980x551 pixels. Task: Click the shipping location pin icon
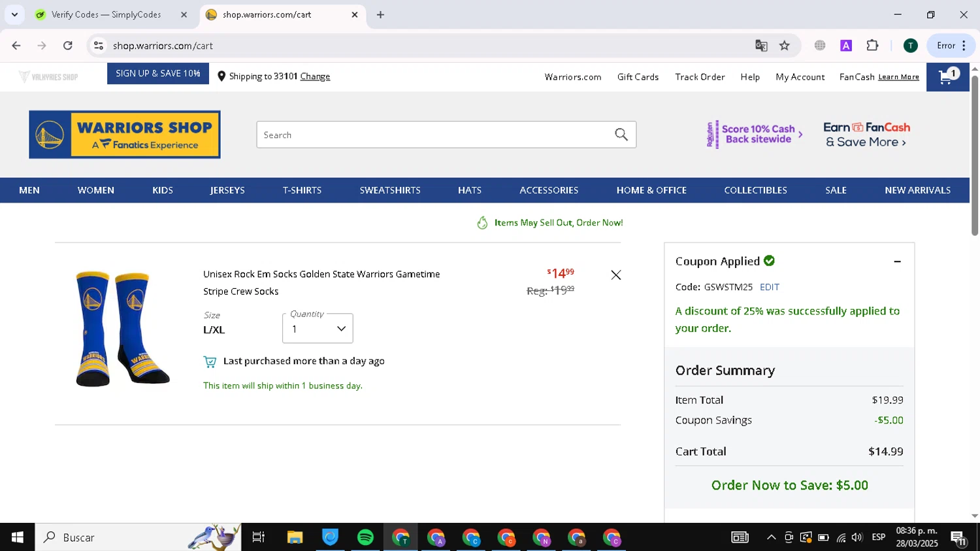point(221,76)
